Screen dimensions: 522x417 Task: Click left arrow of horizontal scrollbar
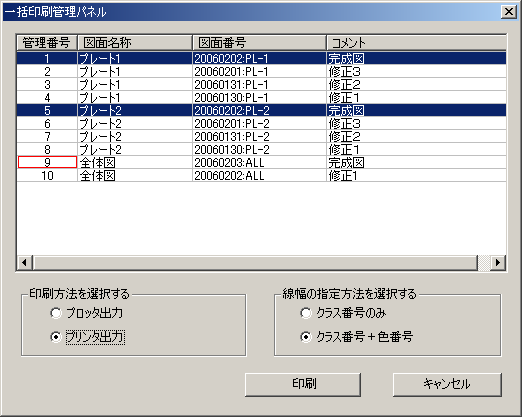coord(24,262)
